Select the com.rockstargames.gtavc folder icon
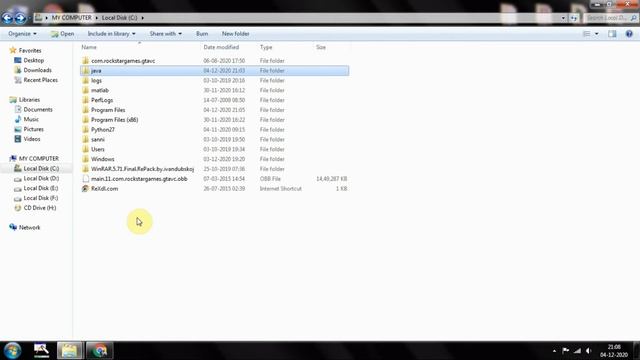 (x=85, y=61)
